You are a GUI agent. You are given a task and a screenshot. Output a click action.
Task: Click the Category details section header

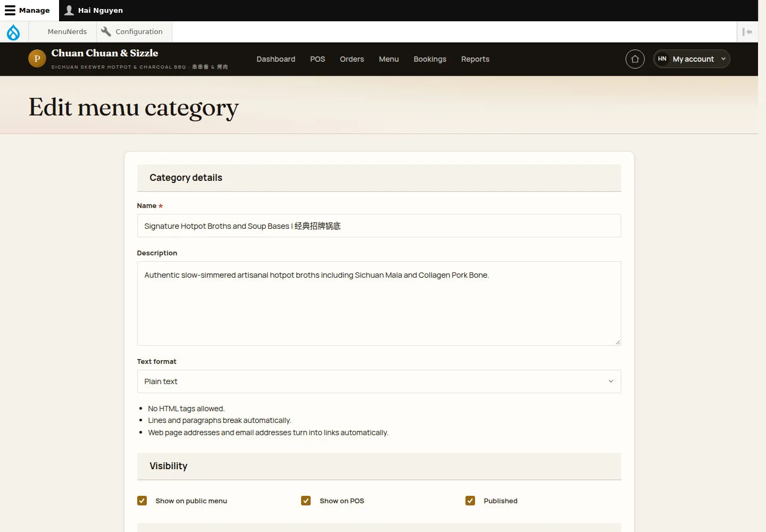pyautogui.click(x=379, y=178)
